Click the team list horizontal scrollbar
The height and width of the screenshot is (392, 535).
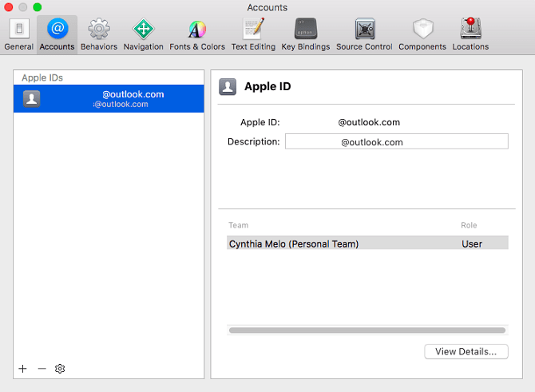[367, 331]
